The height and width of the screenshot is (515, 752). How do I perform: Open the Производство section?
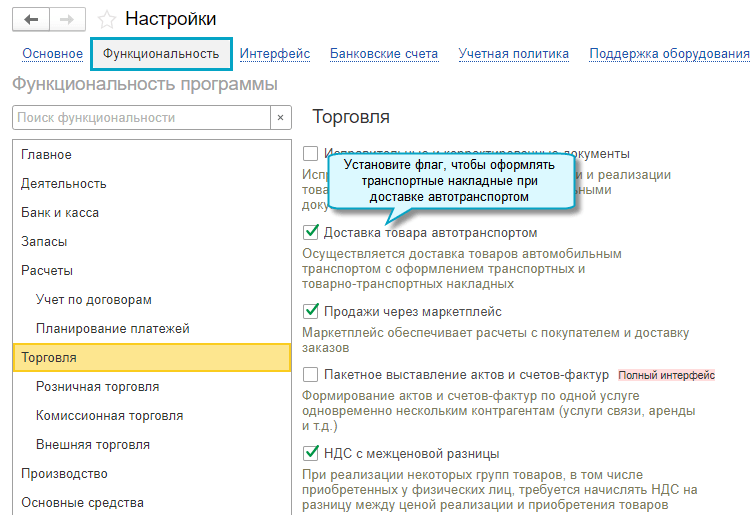coord(64,474)
